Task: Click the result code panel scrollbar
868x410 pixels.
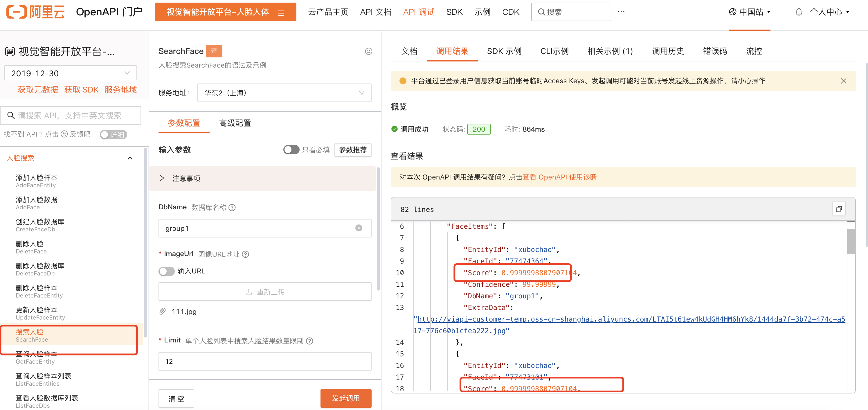Action: pos(851,241)
